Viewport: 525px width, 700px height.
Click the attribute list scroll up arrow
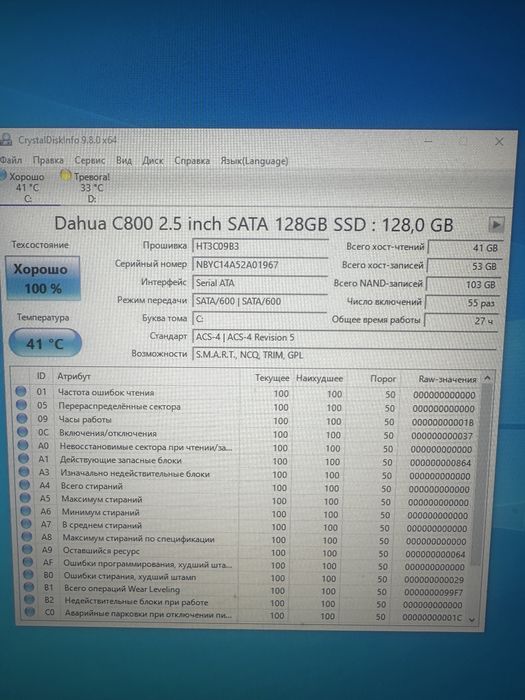488,379
